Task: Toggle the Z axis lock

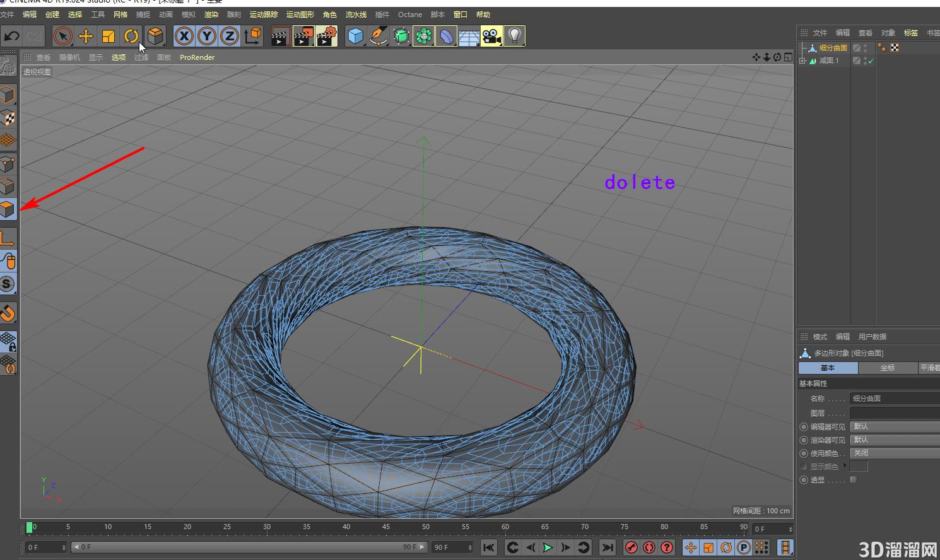Action: tap(229, 36)
